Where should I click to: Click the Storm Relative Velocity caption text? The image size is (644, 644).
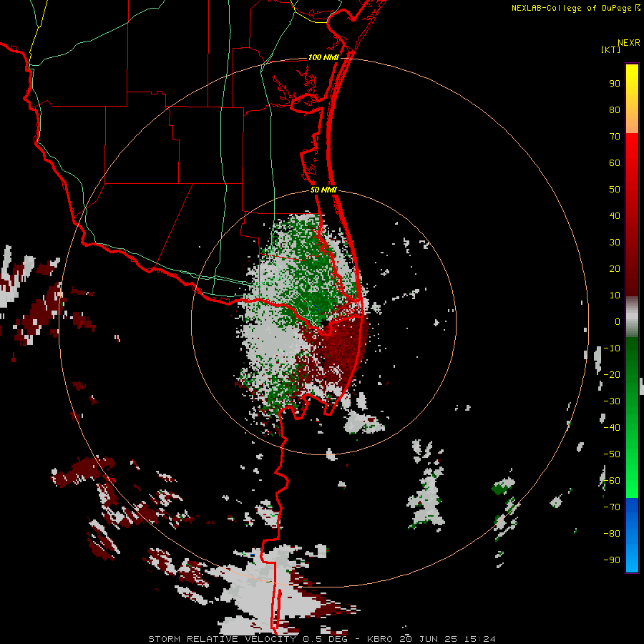pos(321,639)
